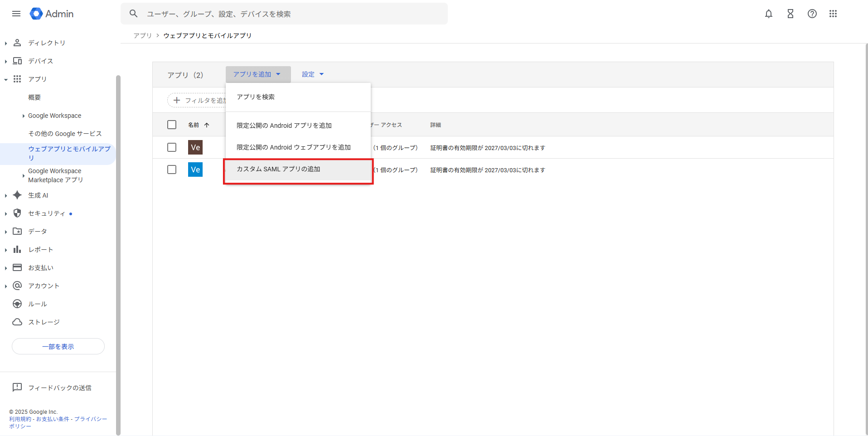Click the brown Ve app icon
The image size is (868, 436).
coord(195,147)
